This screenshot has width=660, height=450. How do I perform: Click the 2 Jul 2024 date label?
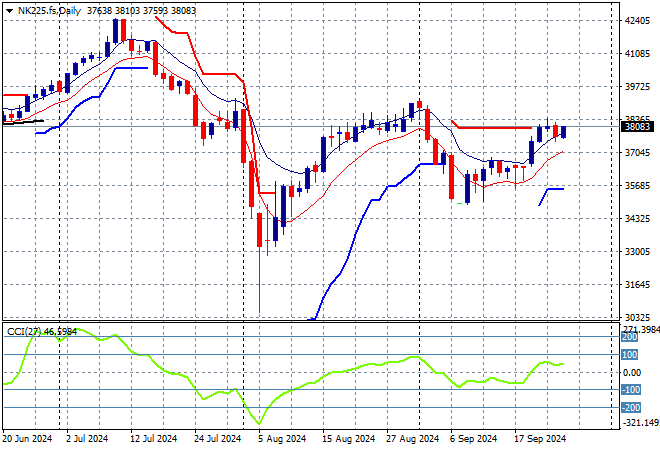pos(87,439)
